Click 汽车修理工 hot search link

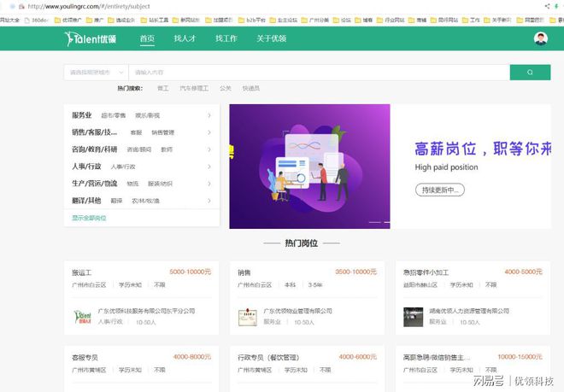pos(194,88)
